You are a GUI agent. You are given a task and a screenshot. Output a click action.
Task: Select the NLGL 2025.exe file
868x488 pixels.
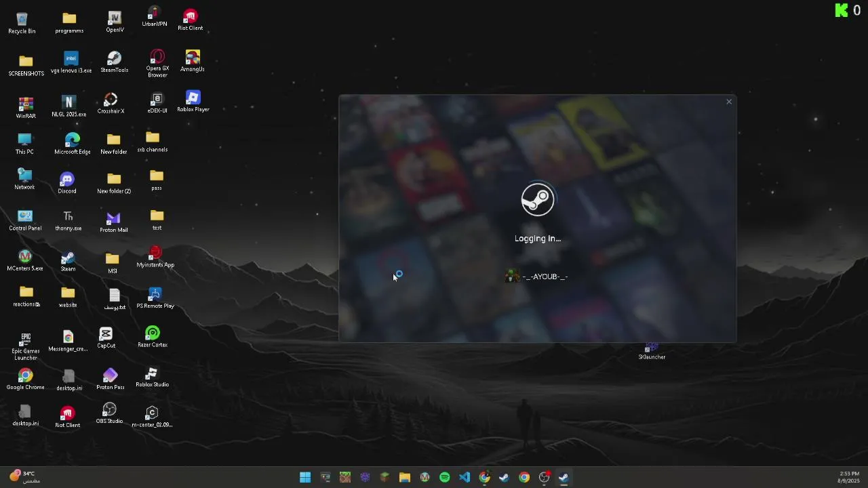coord(68,106)
